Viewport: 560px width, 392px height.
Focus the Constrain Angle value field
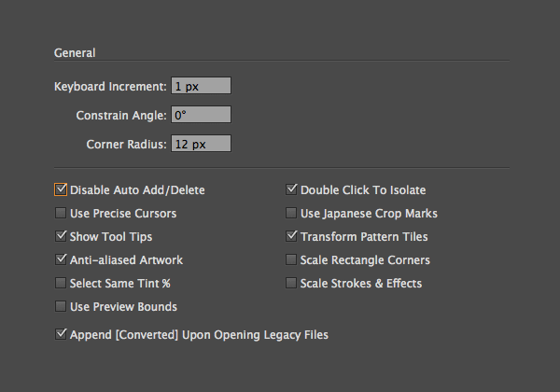pos(200,115)
